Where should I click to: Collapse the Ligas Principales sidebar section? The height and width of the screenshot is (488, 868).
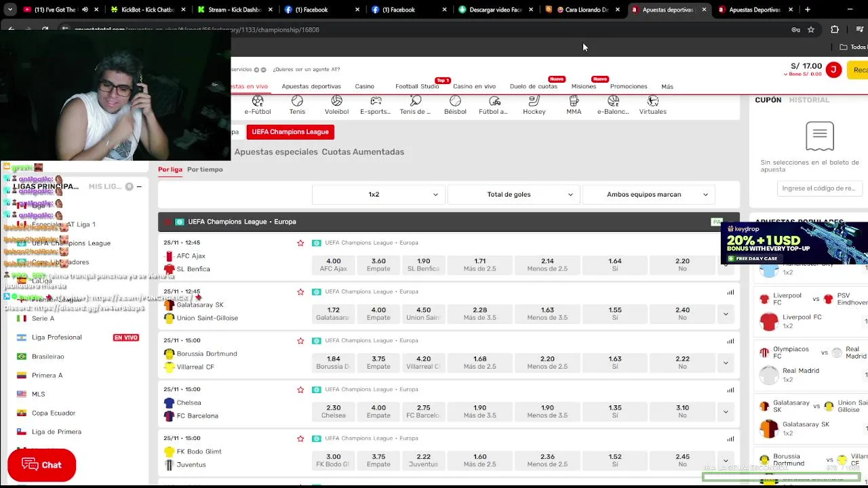pos(139,186)
